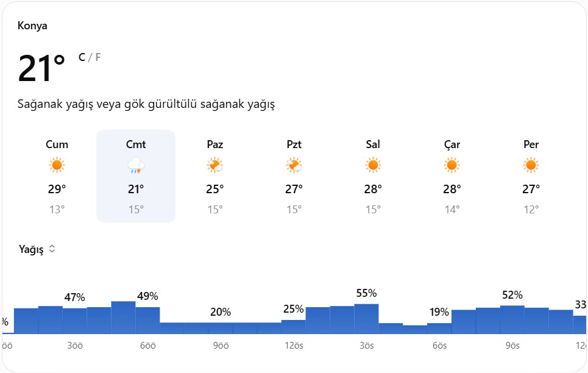Click the sun icon under Çar
The image size is (588, 373).
tap(452, 165)
